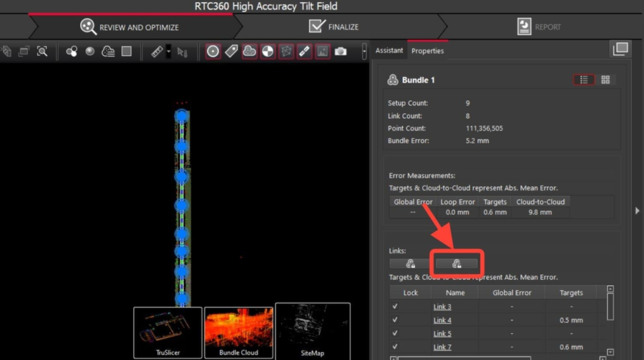Click the zoom-to-extents magnifier icon

(42, 52)
